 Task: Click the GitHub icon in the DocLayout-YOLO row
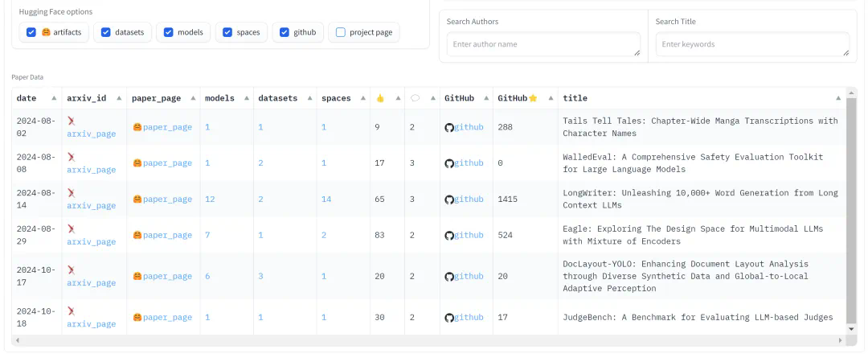[449, 277]
